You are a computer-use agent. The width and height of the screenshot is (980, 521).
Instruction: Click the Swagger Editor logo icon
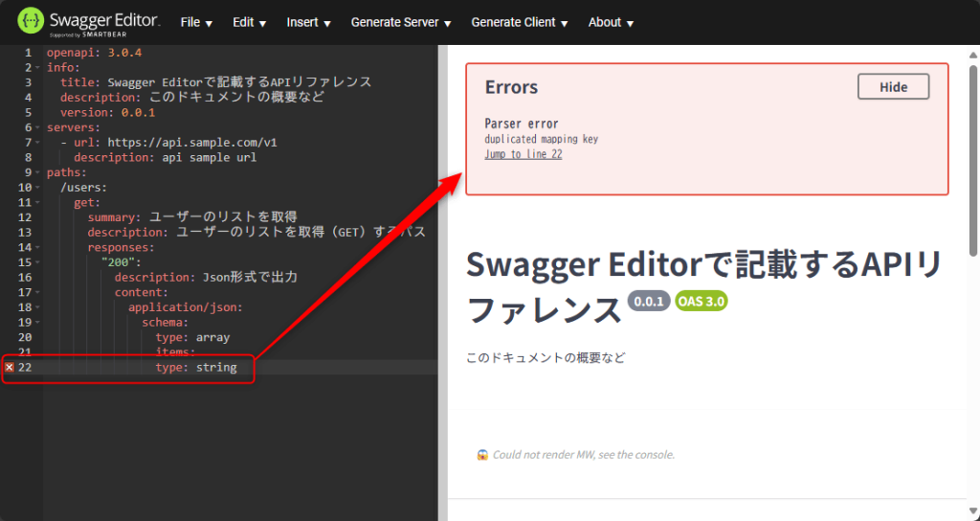pos(30,21)
